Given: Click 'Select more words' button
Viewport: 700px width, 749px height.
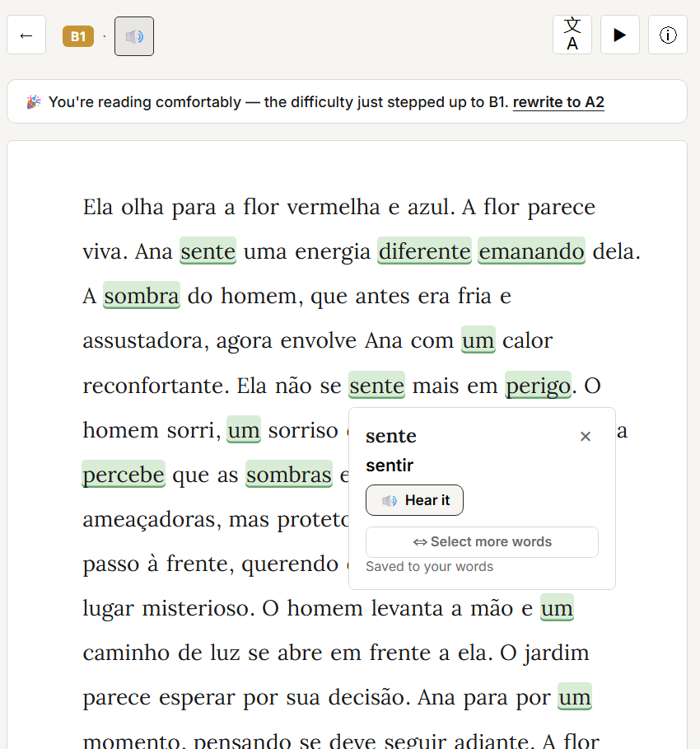Looking at the screenshot, I should point(482,541).
